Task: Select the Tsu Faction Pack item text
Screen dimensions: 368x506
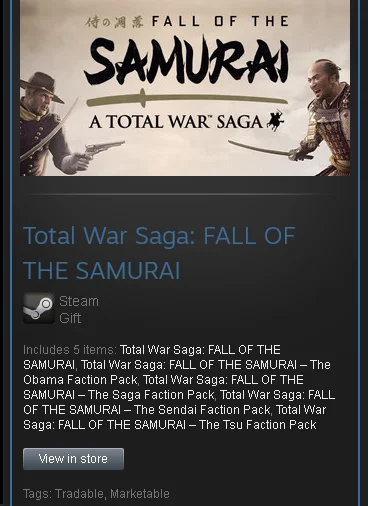Action: click(257, 425)
